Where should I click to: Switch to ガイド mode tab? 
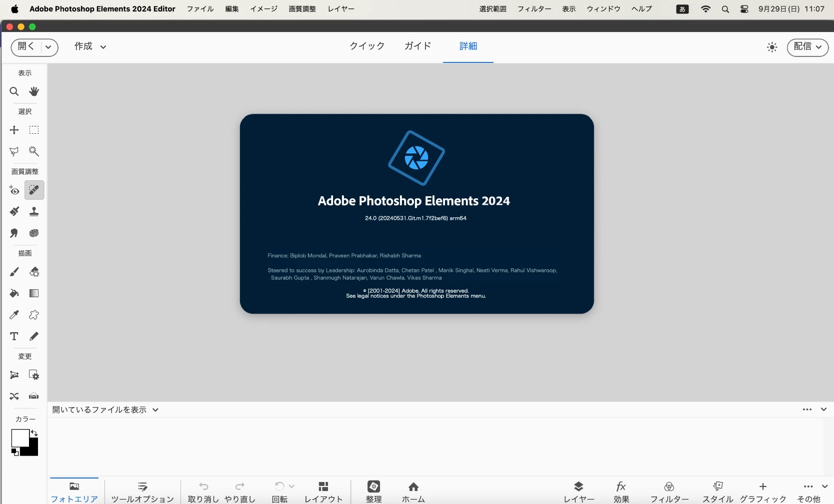(x=417, y=46)
